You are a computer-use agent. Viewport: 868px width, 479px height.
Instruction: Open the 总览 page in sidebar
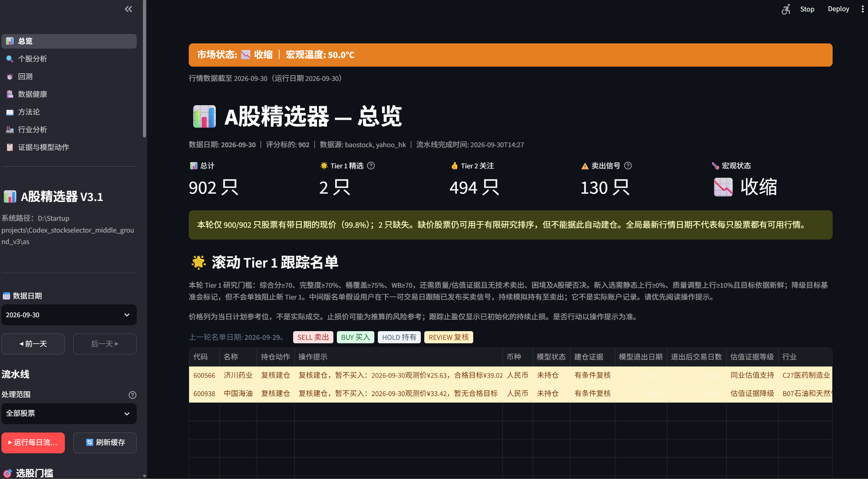[69, 41]
